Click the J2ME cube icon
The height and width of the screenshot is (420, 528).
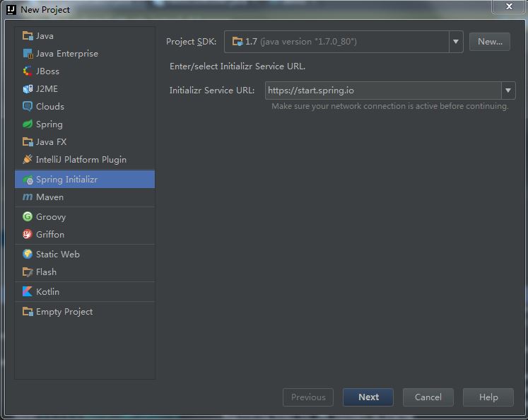point(28,89)
